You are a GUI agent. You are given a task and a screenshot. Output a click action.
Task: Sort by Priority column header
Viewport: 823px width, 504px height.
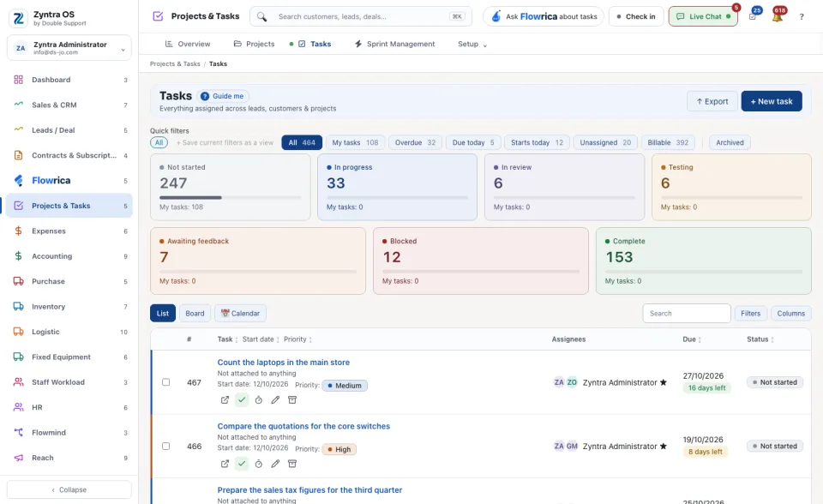pyautogui.click(x=297, y=339)
